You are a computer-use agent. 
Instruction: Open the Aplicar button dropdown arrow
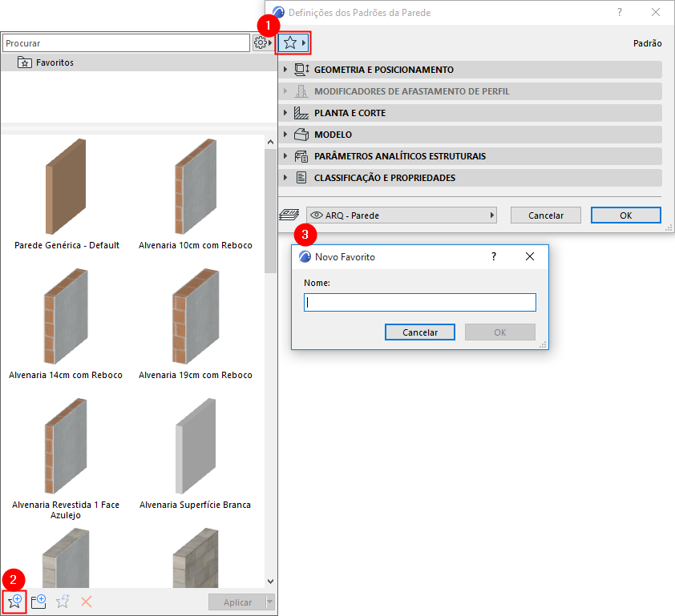point(269,602)
